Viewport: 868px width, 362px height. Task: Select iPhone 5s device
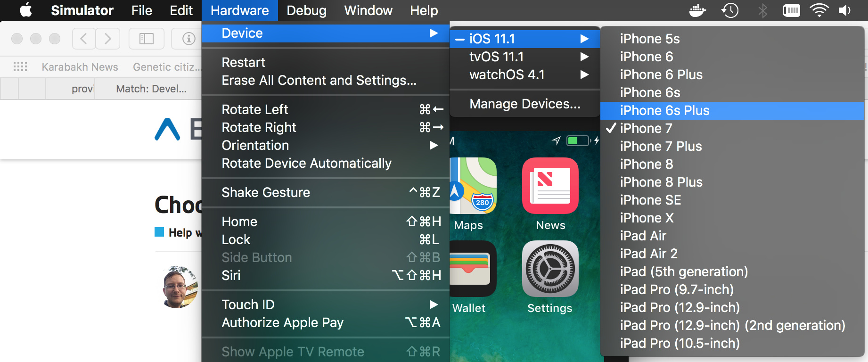click(x=732, y=39)
